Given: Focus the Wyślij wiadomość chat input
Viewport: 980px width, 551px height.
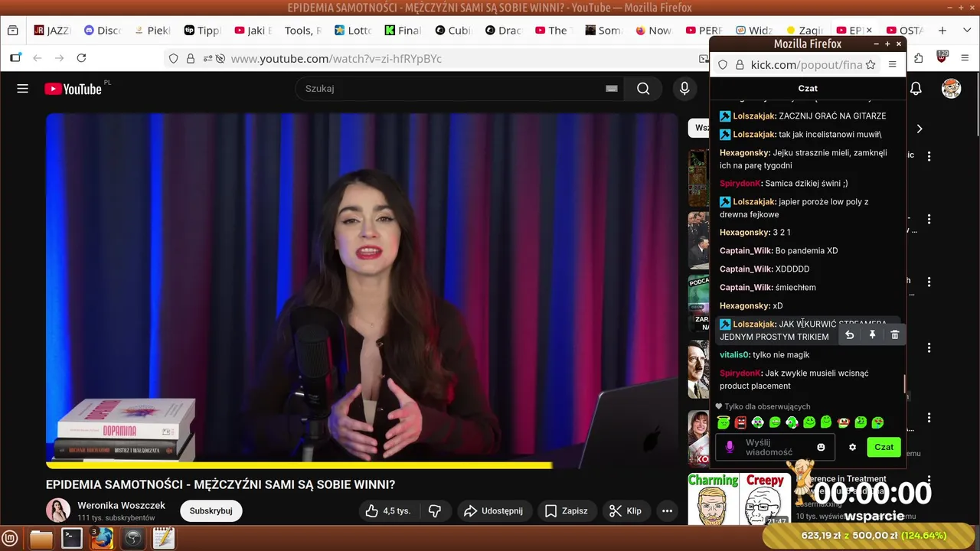Looking at the screenshot, I should point(775,448).
